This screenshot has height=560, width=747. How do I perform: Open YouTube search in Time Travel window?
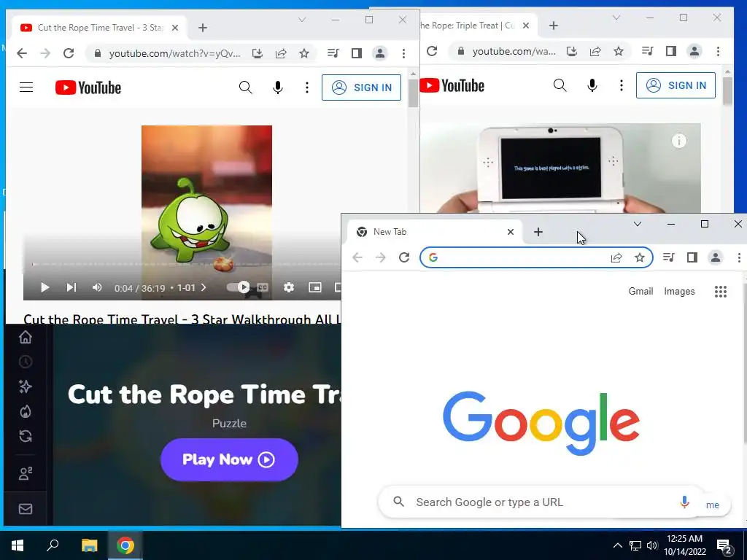pos(245,87)
